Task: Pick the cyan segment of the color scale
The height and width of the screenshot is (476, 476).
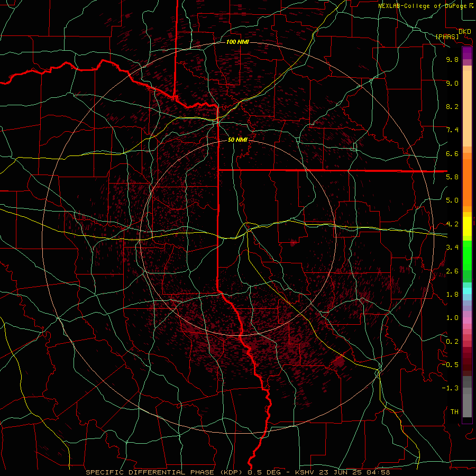Action: point(467,291)
